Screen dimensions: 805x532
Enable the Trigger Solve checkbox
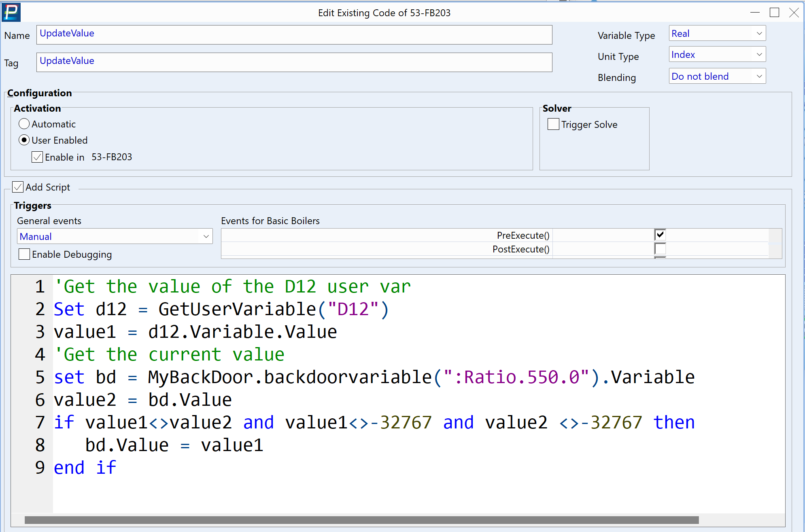point(553,124)
